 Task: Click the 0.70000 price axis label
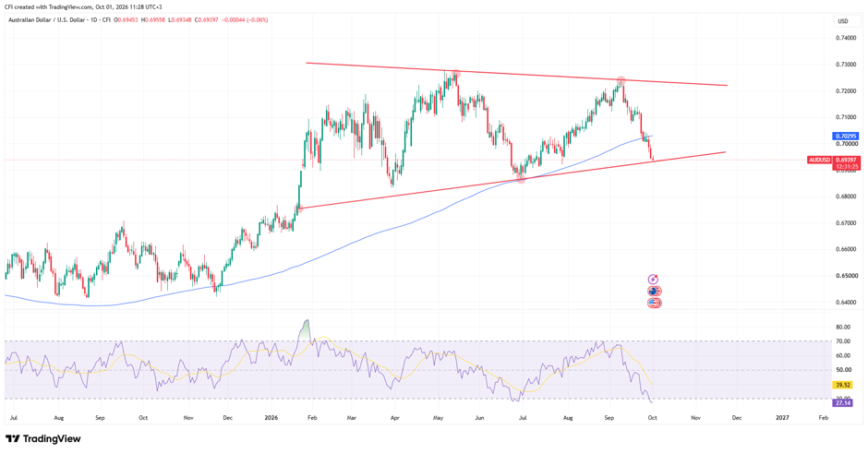point(845,144)
